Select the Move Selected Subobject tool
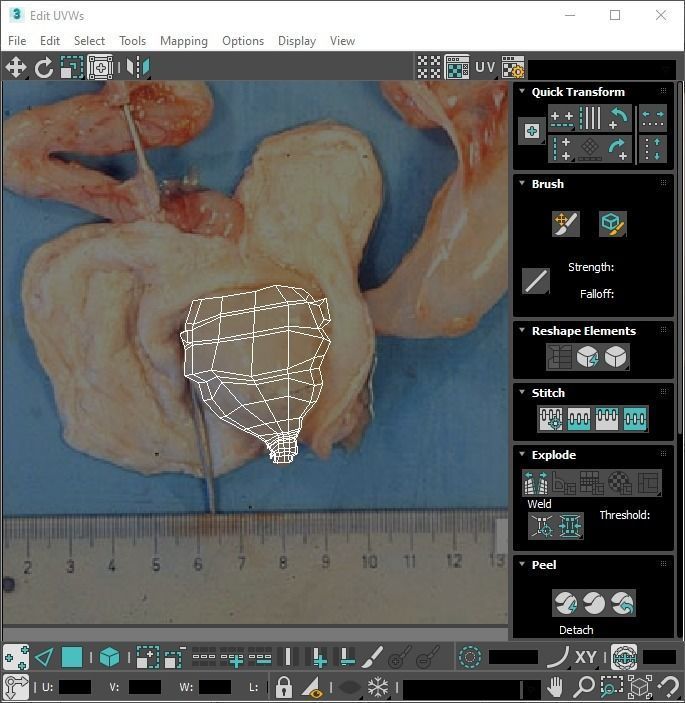The height and width of the screenshot is (703, 685). [16, 67]
